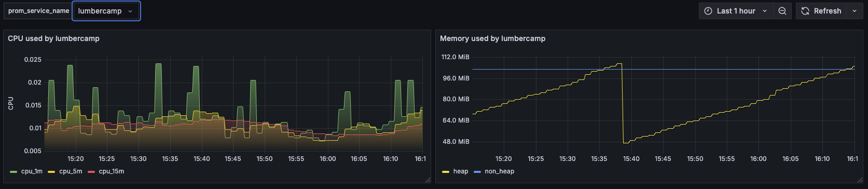Click the clock icon in time picker
The width and height of the screenshot is (868, 189).
pos(708,11)
